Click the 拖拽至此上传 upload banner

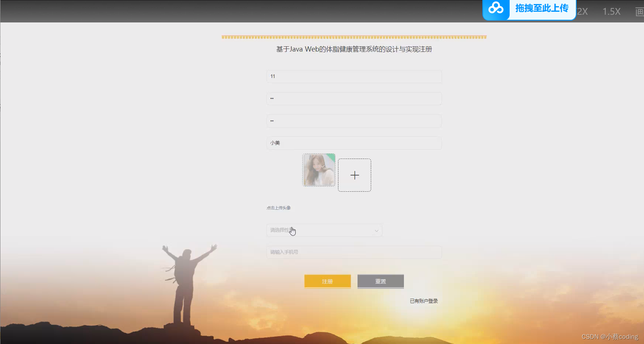[541, 8]
